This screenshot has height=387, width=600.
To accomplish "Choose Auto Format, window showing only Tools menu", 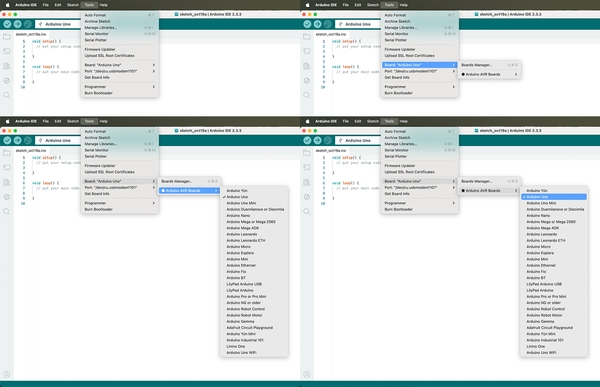I will (x=120, y=15).
